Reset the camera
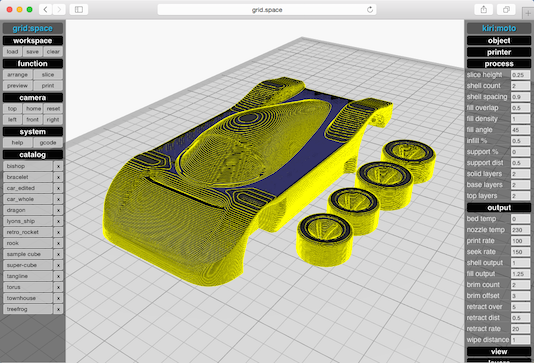 pyautogui.click(x=53, y=109)
